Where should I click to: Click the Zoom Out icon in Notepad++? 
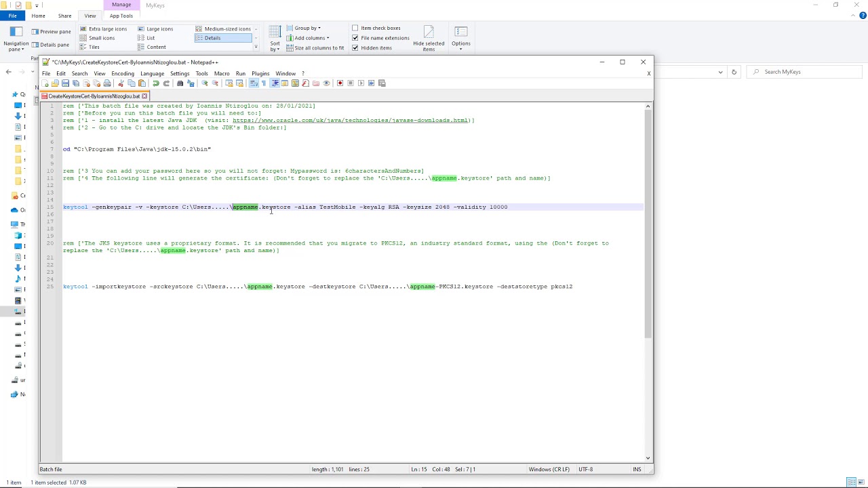click(215, 83)
